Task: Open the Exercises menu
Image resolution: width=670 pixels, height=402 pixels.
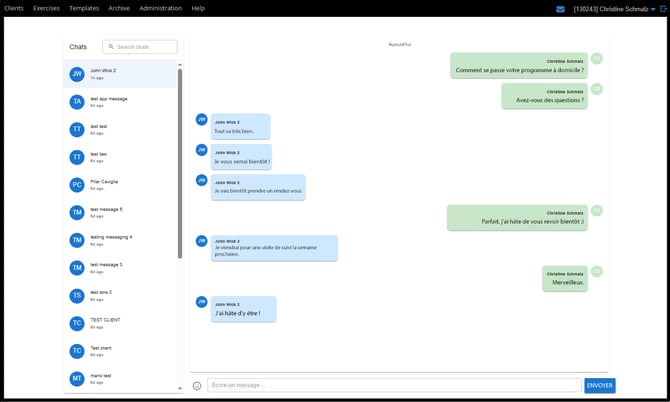Action: (46, 8)
